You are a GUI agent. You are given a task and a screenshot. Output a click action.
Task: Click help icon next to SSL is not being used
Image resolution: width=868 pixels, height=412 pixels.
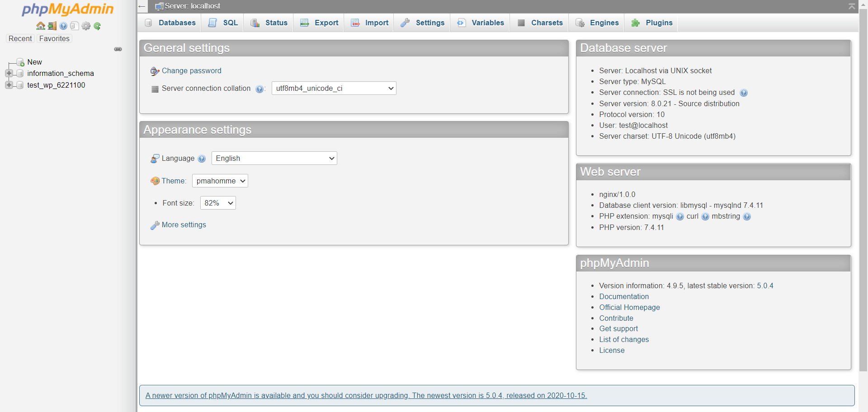pyautogui.click(x=744, y=93)
